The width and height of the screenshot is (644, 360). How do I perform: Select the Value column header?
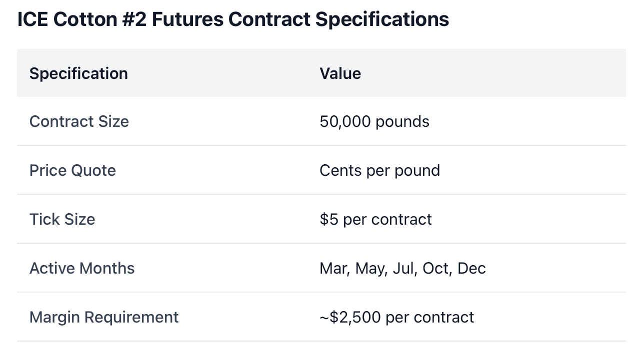(x=340, y=73)
